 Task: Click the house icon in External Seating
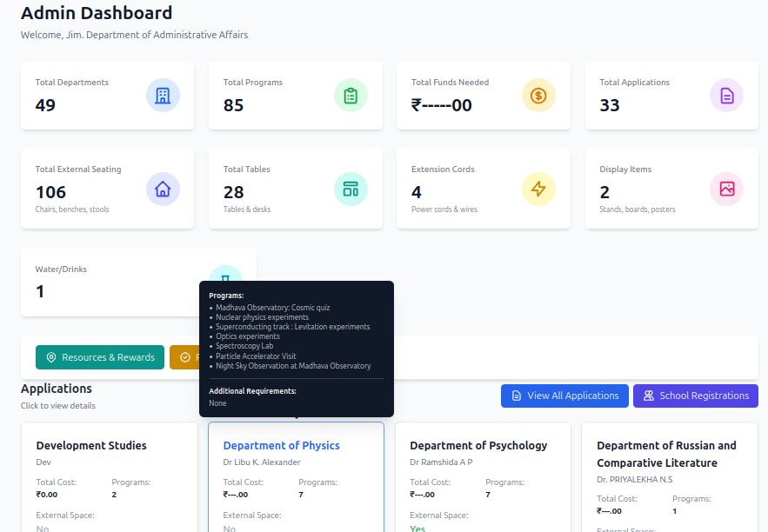163,189
